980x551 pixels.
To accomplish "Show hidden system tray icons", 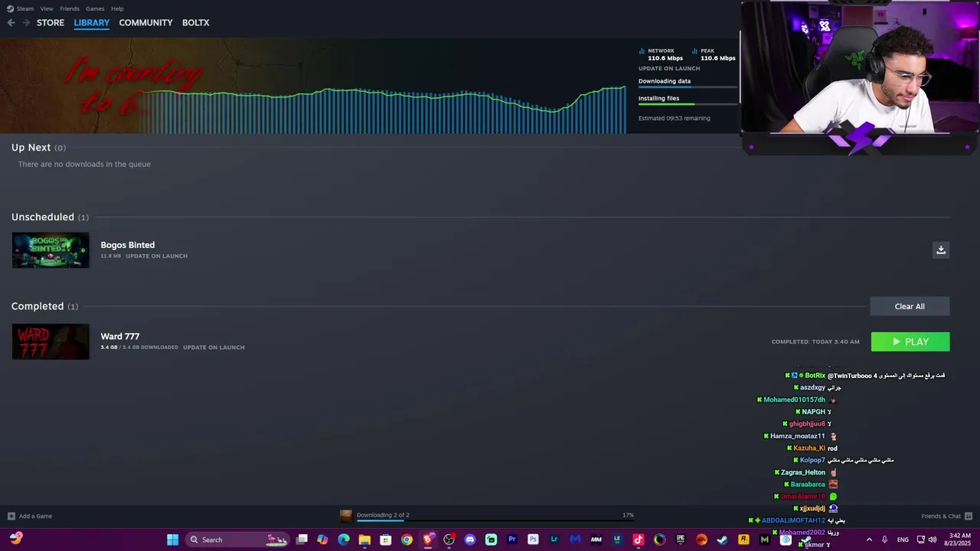I will coord(869,540).
